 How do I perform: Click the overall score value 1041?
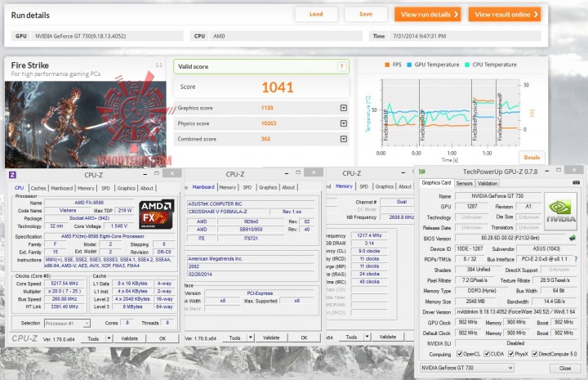click(x=278, y=87)
